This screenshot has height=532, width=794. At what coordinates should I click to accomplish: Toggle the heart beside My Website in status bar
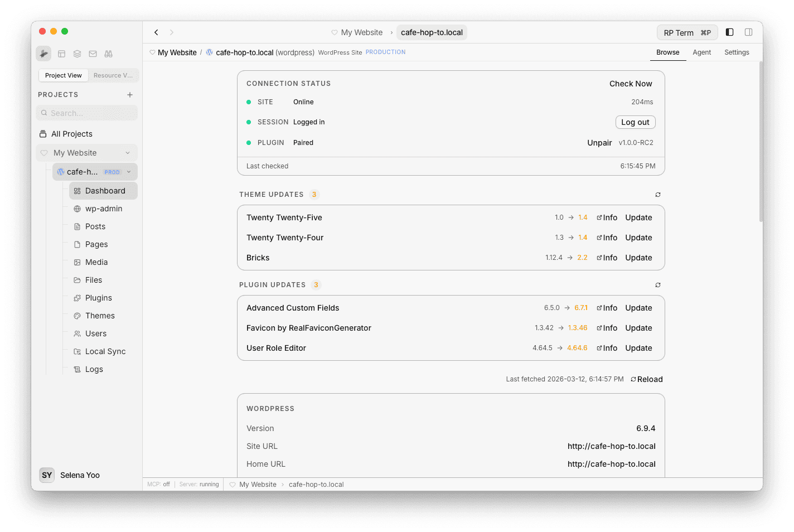[x=233, y=484]
